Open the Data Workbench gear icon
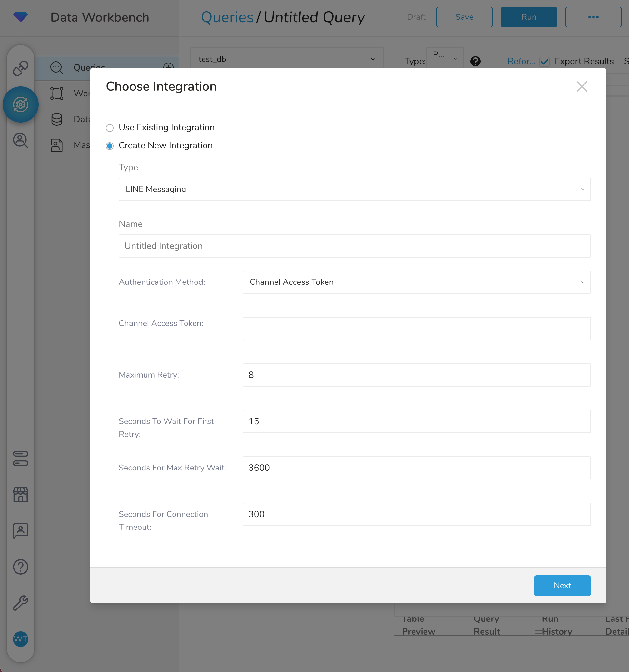This screenshot has height=672, width=629. coord(20,104)
